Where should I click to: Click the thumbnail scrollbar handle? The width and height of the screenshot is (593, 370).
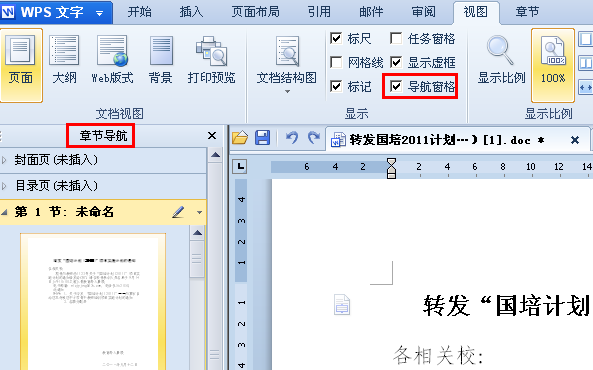coord(197,259)
